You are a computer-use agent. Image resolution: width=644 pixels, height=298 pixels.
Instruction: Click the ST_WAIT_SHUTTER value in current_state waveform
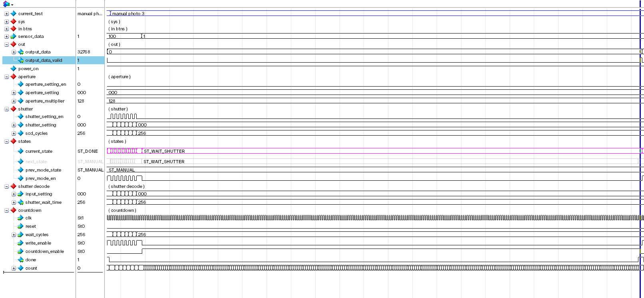click(x=164, y=151)
